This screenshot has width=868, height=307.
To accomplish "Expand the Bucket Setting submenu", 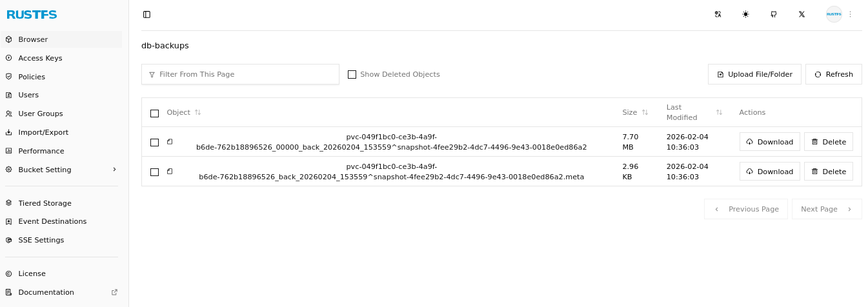I will coord(114,170).
